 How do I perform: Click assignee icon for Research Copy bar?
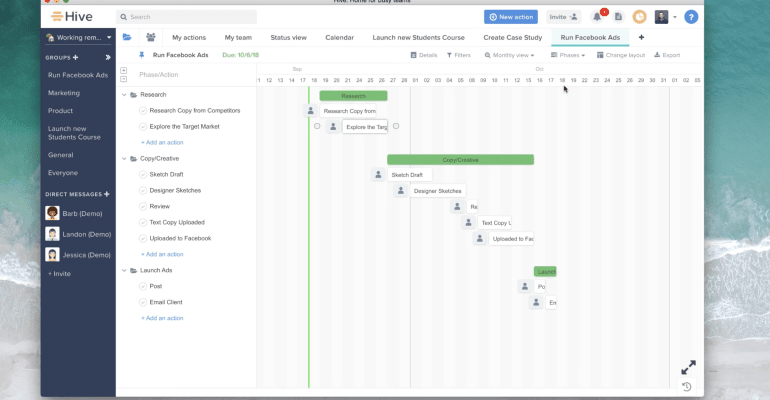click(x=310, y=111)
